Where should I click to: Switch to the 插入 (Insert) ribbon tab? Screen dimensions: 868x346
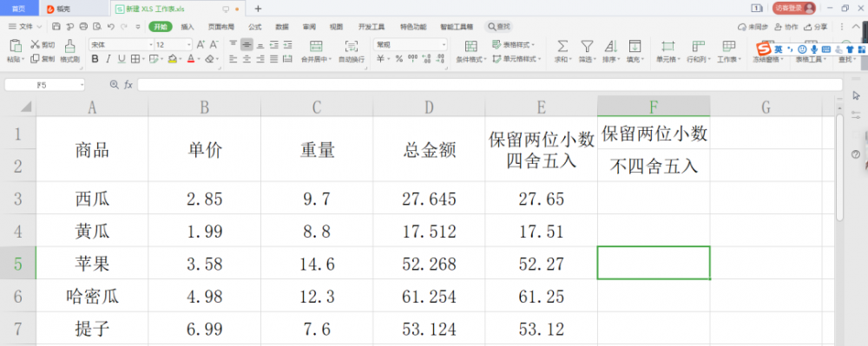click(x=187, y=27)
